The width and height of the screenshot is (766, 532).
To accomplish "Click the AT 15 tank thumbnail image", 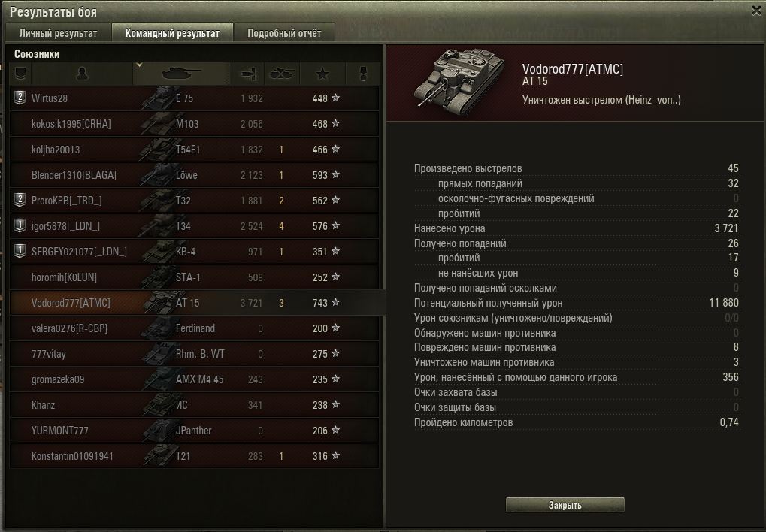I will tap(459, 80).
